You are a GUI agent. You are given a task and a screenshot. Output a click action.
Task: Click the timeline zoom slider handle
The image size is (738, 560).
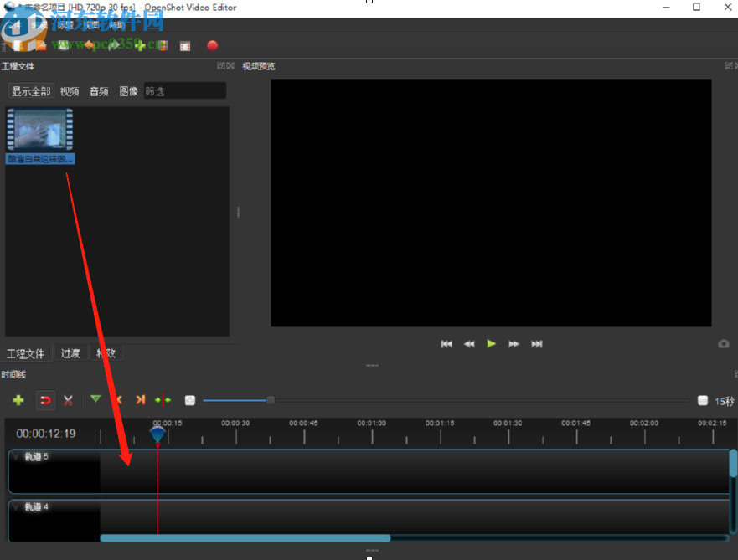click(271, 400)
